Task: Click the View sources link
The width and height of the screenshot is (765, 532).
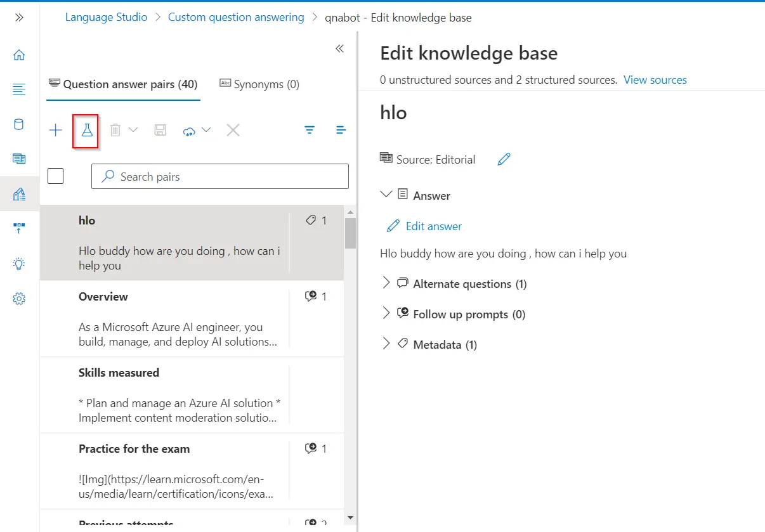Action: tap(655, 80)
